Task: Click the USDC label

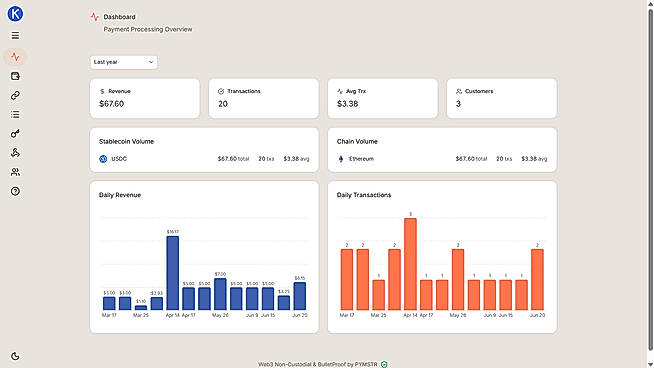Action: (x=119, y=159)
